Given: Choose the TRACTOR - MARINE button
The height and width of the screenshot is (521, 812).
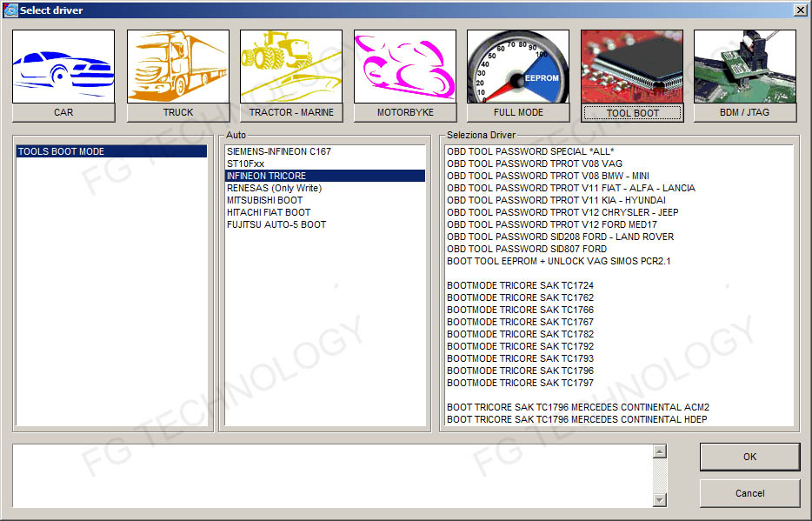Looking at the screenshot, I should (291, 112).
